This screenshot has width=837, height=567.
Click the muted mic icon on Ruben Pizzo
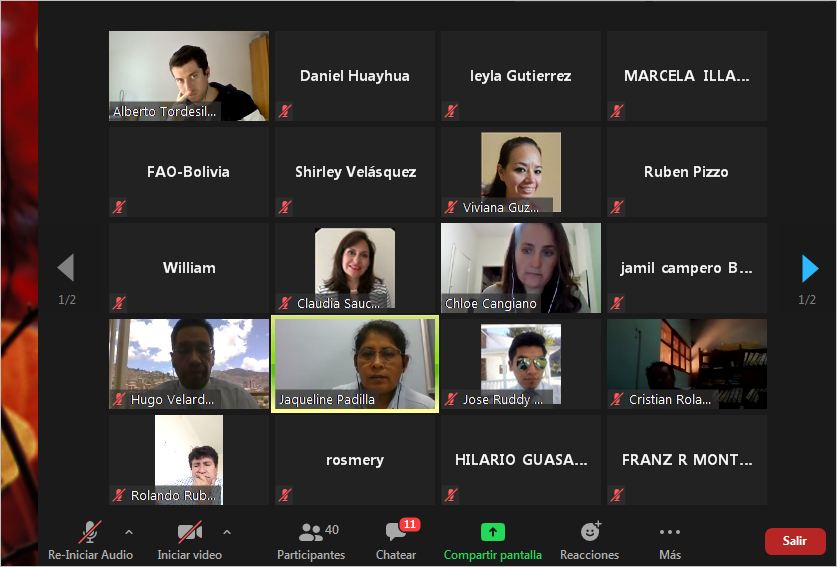617,207
